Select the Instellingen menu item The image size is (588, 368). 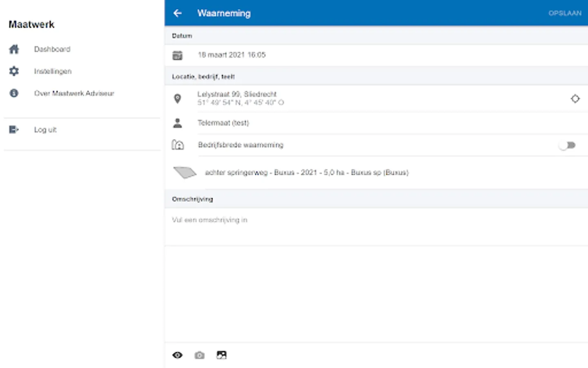pyautogui.click(x=53, y=71)
